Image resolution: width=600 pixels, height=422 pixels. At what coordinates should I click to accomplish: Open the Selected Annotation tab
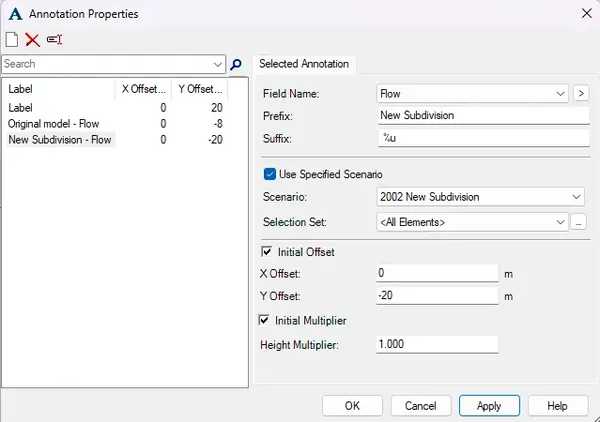304,64
